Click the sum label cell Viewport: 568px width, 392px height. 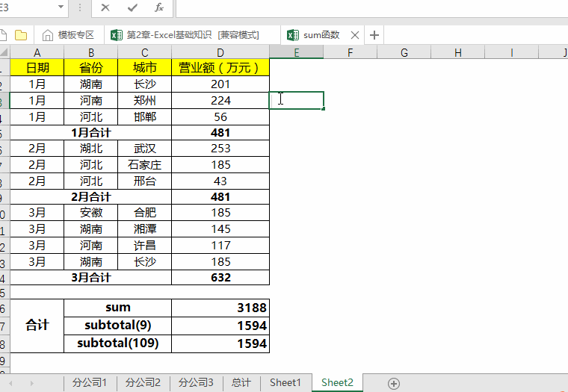(x=118, y=308)
